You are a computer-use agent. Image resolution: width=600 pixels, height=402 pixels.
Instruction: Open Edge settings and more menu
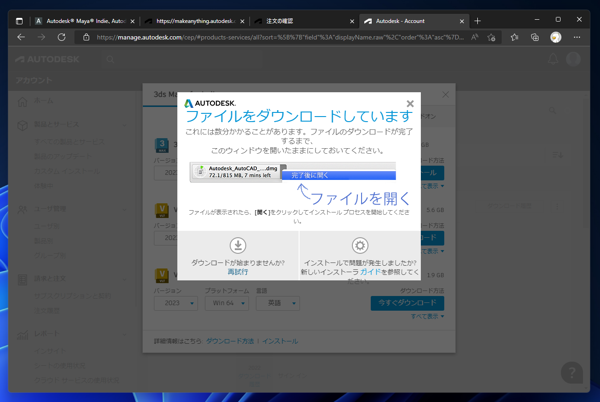click(577, 37)
